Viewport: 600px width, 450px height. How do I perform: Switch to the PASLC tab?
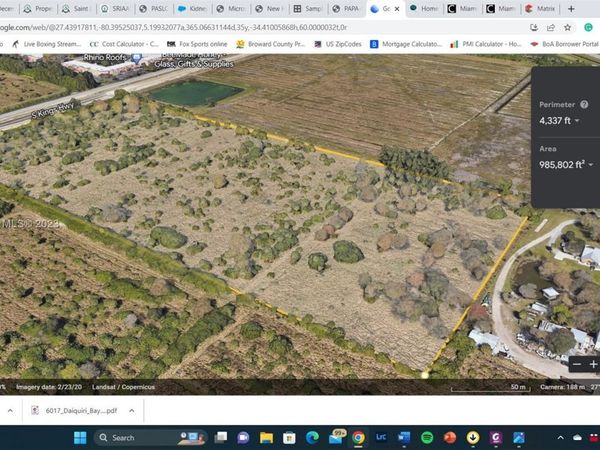[x=153, y=8]
